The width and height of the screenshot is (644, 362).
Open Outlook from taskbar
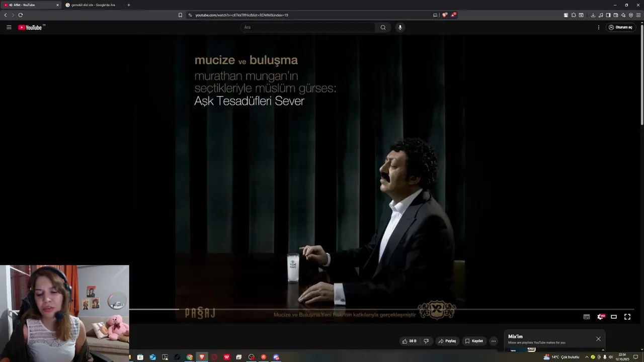tap(152, 357)
